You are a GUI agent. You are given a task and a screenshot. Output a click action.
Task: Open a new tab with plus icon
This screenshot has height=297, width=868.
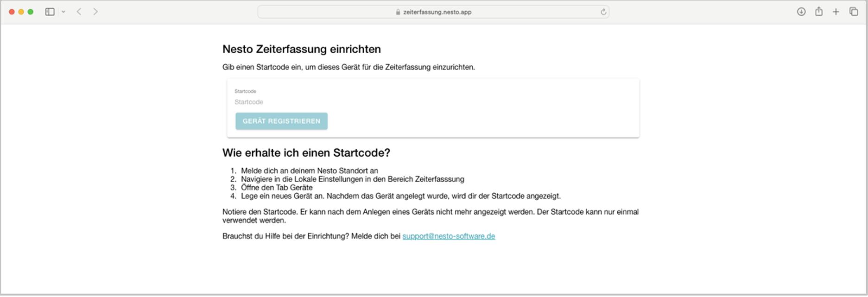click(x=836, y=12)
